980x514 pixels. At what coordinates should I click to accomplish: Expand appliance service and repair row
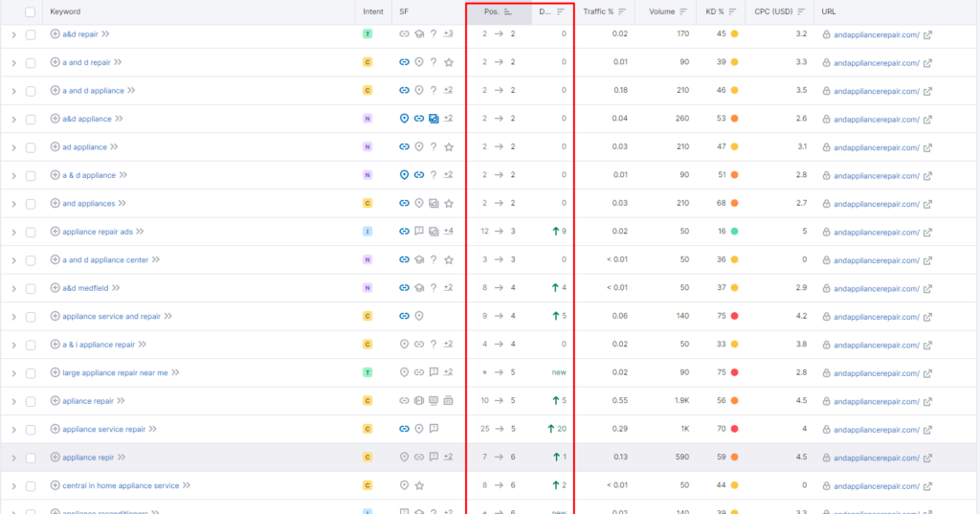point(13,317)
